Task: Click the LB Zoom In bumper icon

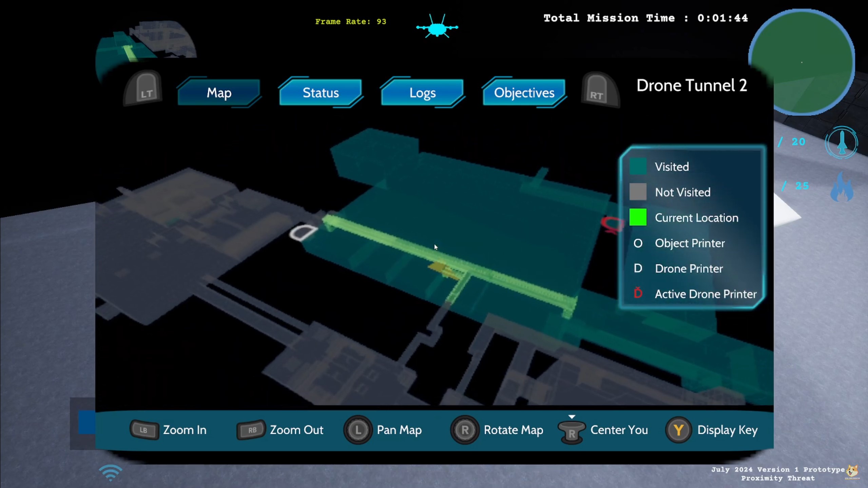Action: tap(144, 430)
